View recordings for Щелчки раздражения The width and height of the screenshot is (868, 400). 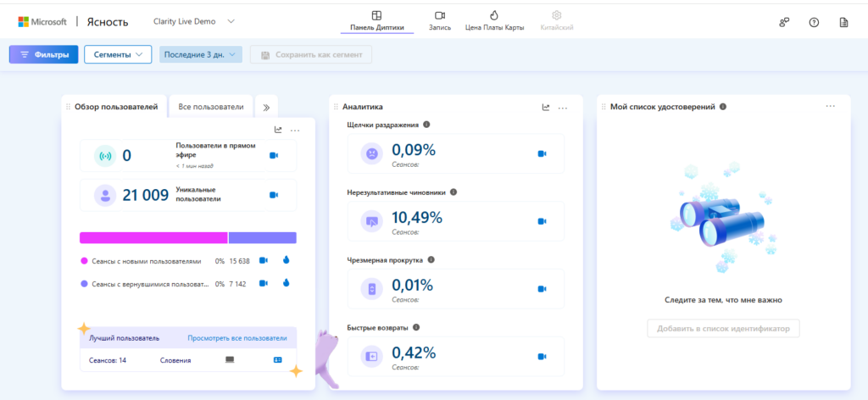click(x=542, y=153)
